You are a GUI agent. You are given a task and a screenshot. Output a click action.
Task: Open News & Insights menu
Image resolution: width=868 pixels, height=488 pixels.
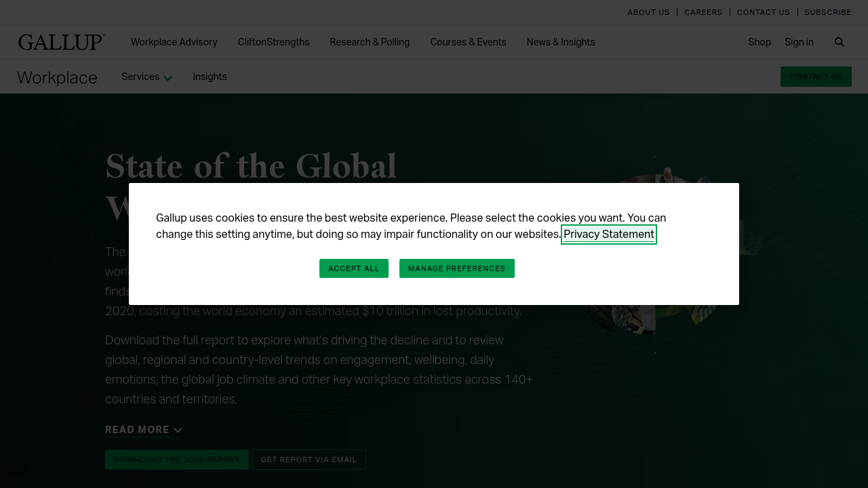(x=561, y=42)
